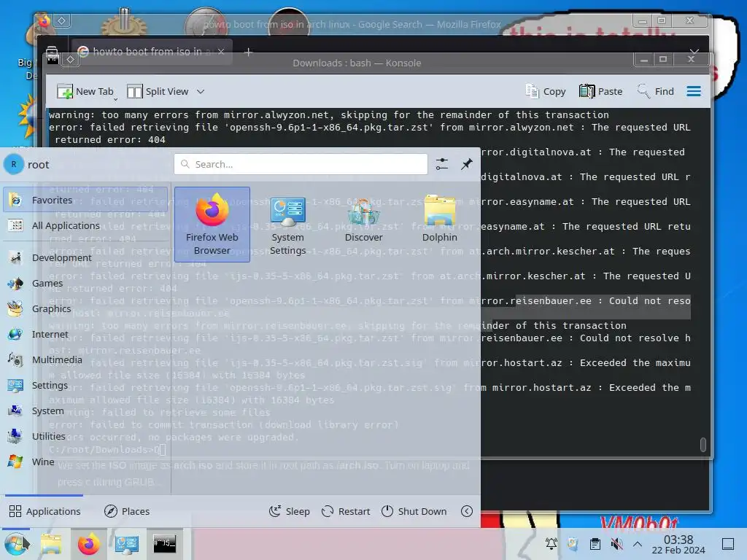Click the Firefox title bar icon
Viewport: 747px width, 560px height.
tap(44, 20)
